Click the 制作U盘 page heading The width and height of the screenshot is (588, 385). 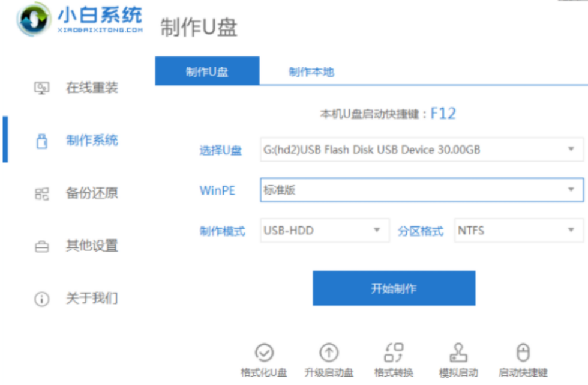(199, 28)
